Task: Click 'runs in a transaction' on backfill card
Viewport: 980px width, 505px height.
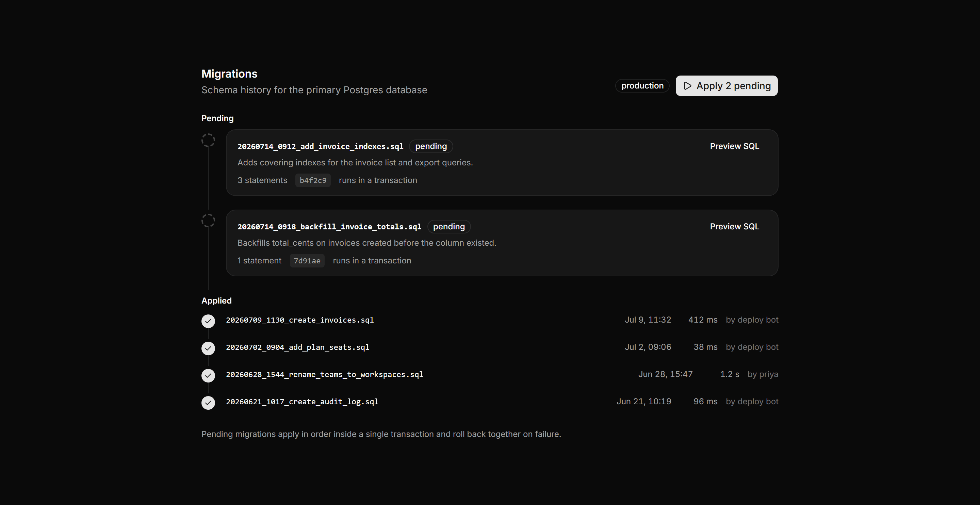Action: [372, 261]
